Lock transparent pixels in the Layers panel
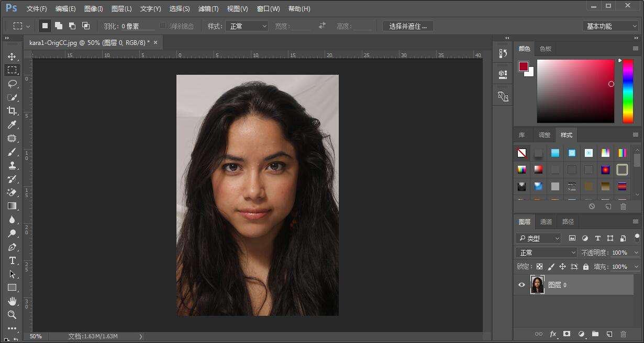644x343 pixels. coord(539,267)
